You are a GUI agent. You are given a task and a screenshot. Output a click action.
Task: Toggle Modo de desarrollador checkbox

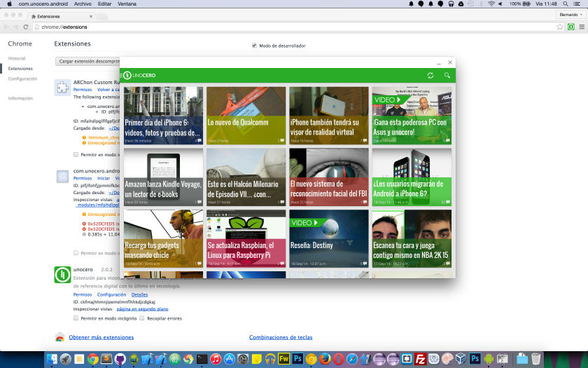point(254,46)
